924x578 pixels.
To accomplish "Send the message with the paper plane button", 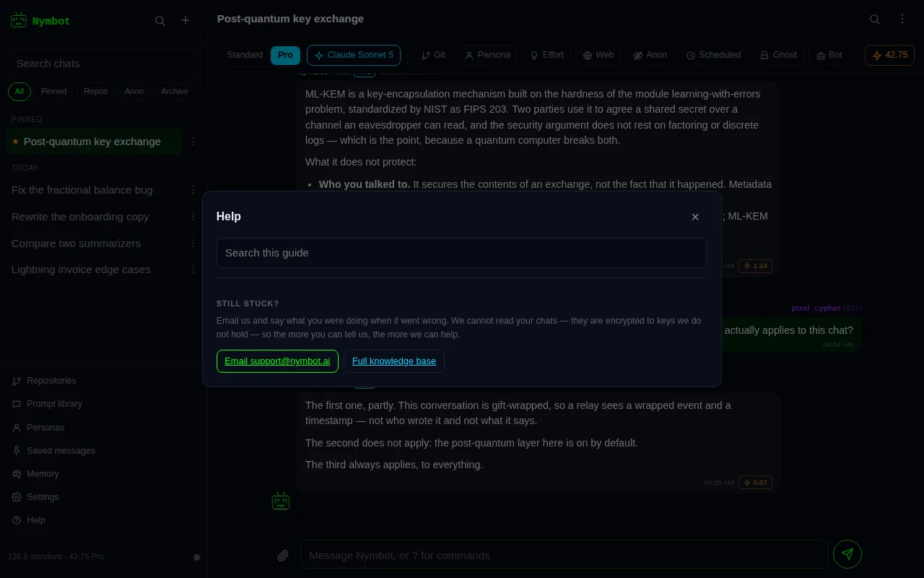I will coord(847,554).
